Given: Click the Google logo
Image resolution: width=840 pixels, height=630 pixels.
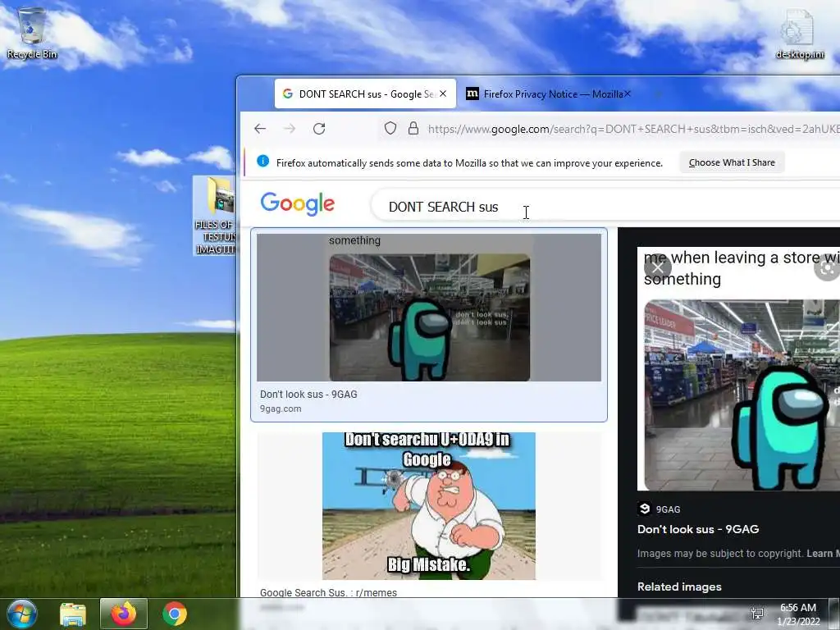Looking at the screenshot, I should tap(297, 204).
